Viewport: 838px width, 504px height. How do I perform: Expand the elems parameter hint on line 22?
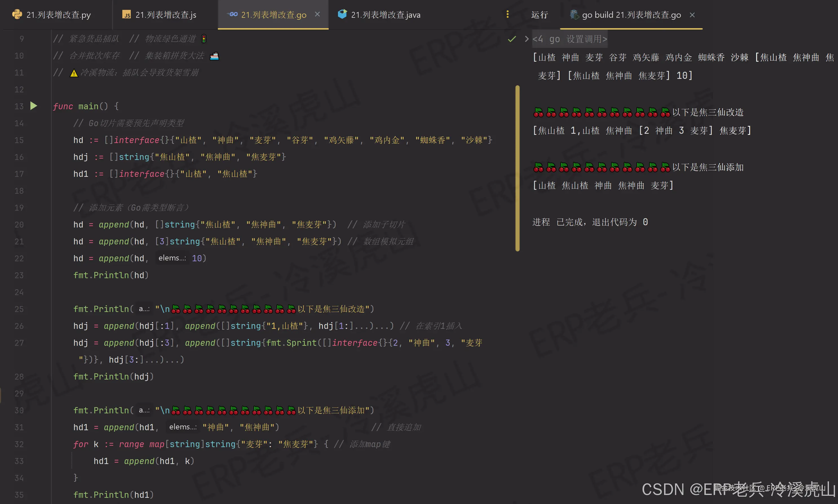172,258
